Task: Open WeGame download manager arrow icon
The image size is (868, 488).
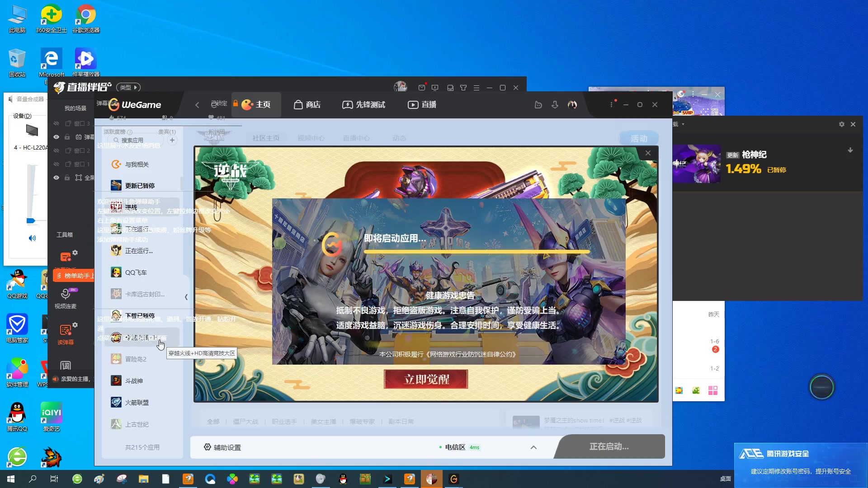Action: click(x=555, y=105)
